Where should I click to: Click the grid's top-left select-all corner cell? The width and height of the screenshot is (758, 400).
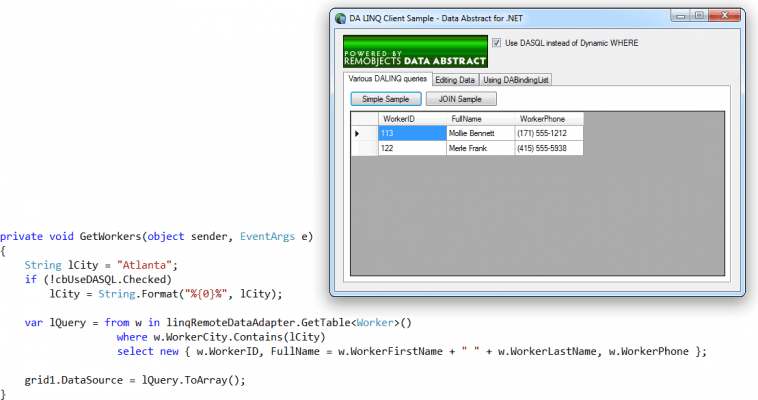[364, 119]
